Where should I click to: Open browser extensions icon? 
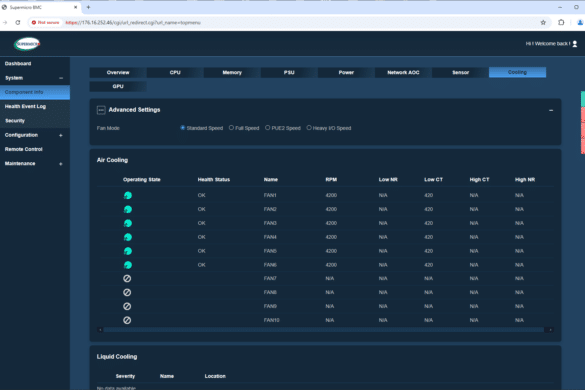(x=561, y=22)
